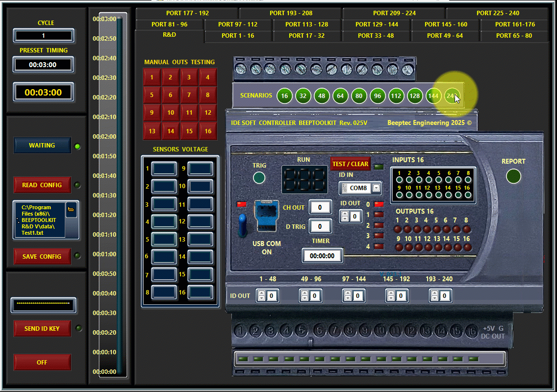This screenshot has height=392, width=557.
Task: Click the SAVE CONFIG status LED
Action: coord(77,256)
